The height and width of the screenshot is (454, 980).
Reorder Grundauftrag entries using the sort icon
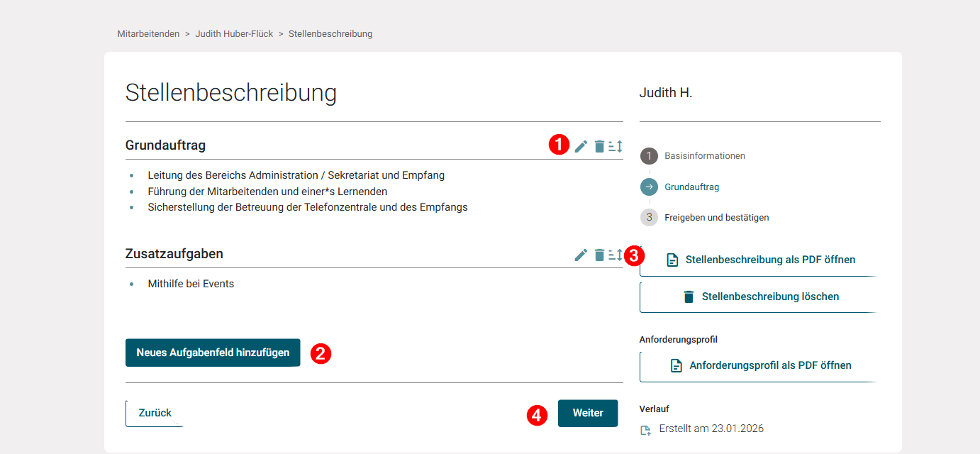click(616, 146)
